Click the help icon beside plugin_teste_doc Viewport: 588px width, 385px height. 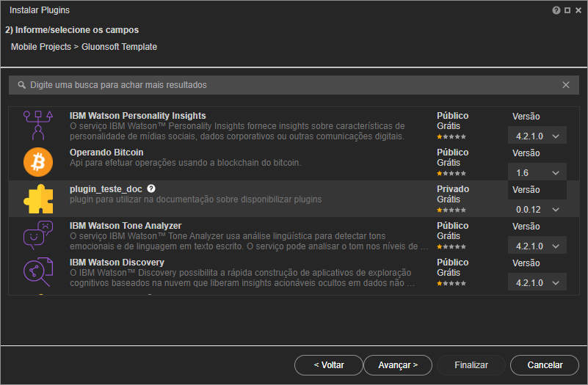click(x=151, y=188)
